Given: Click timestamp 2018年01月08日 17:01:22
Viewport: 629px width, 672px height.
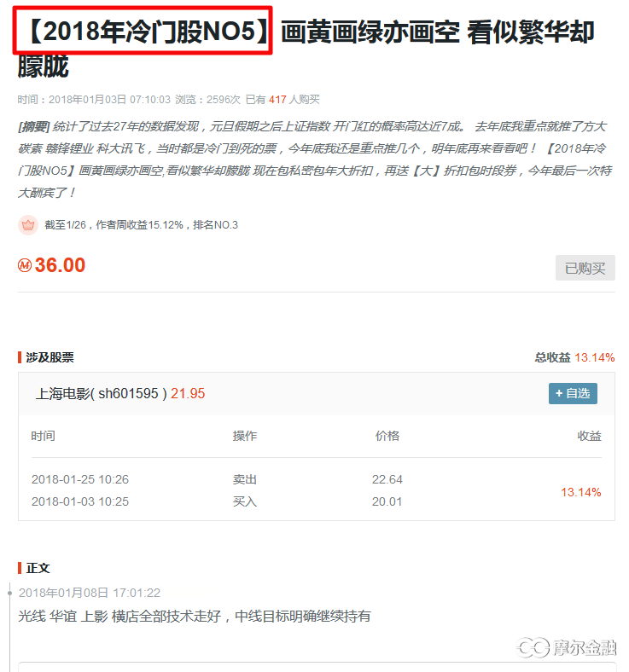Looking at the screenshot, I should pyautogui.click(x=90, y=593).
